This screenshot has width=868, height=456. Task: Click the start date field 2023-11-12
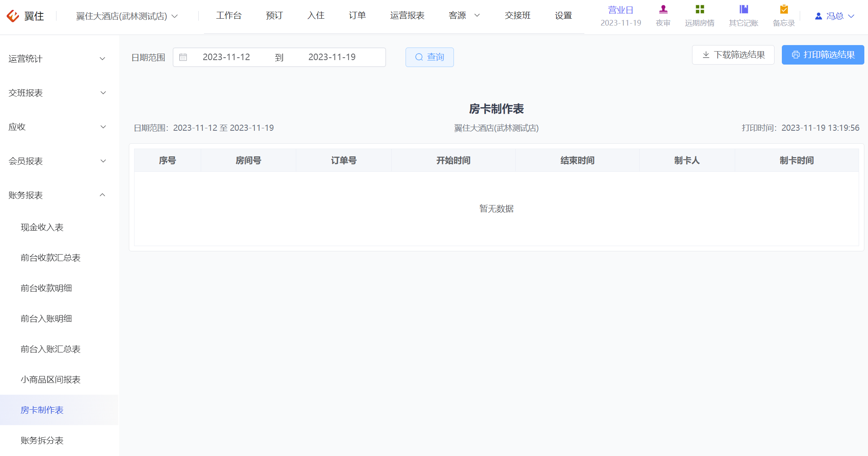[x=226, y=57]
